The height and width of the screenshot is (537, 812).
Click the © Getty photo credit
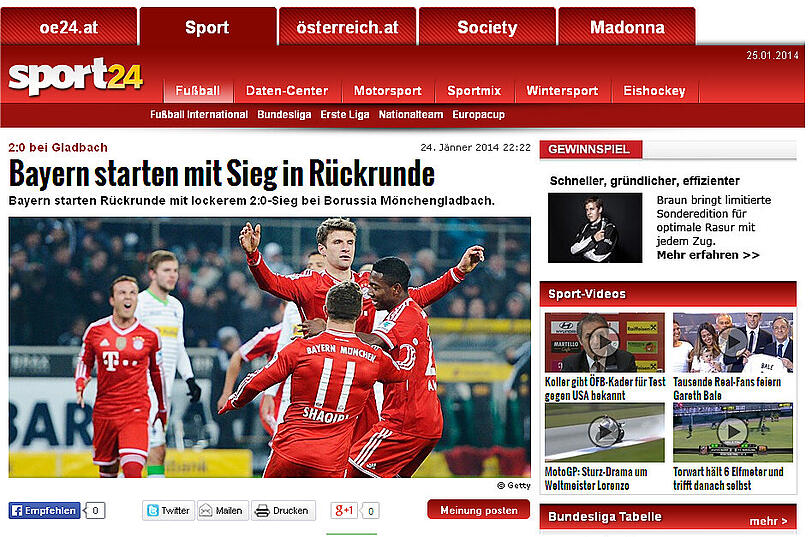tap(514, 485)
